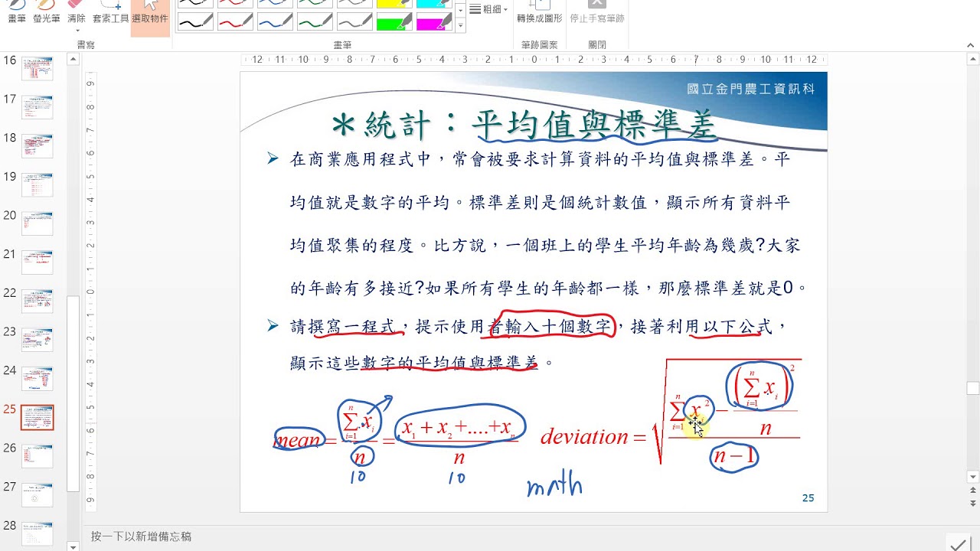This screenshot has height=551, width=980.
Task: Click 停止手寫筆跡 stop inking button
Action: (x=596, y=12)
